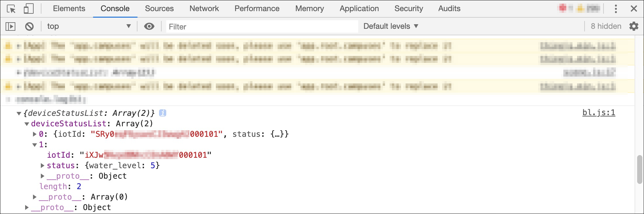Click the console scrollbar thumb
Screen dimensions: 644x214
pos(639,169)
